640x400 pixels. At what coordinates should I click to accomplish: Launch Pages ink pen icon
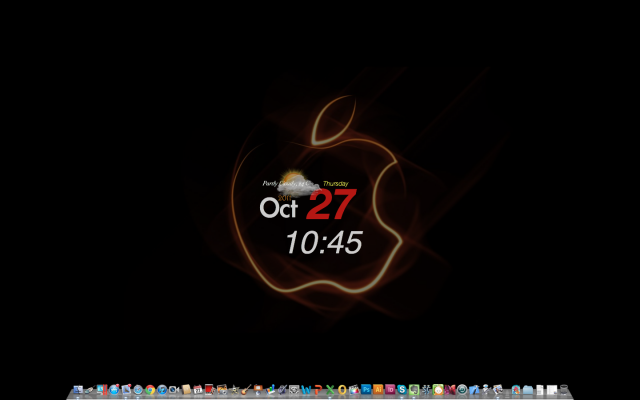point(282,390)
